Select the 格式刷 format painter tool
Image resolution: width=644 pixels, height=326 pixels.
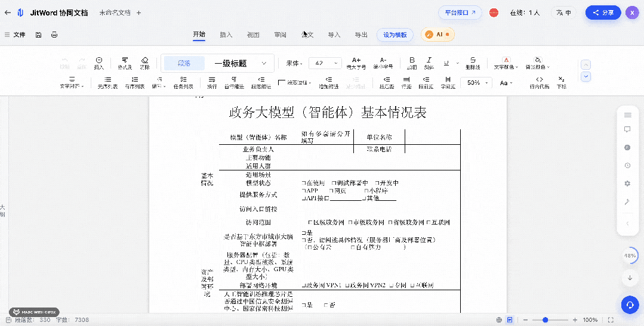(x=125, y=63)
